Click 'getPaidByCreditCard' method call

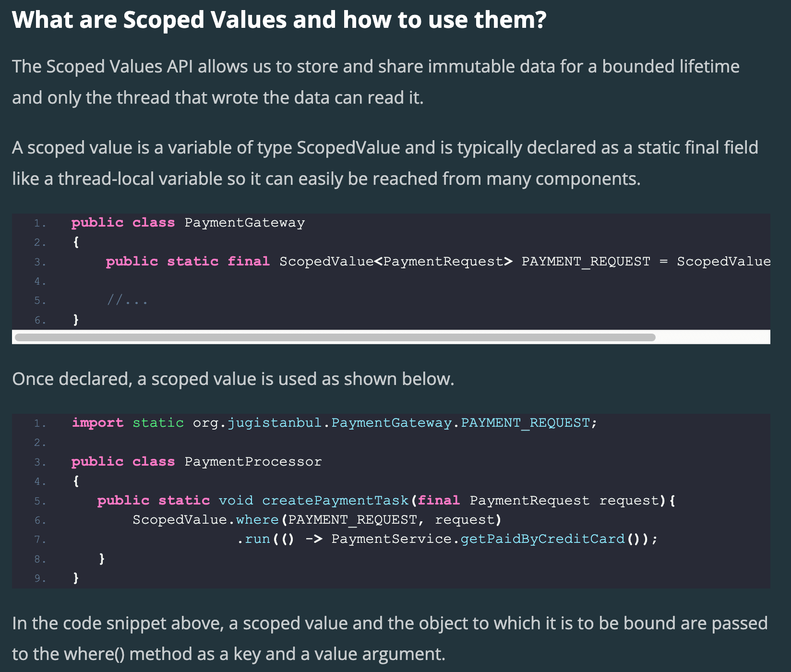pos(542,539)
